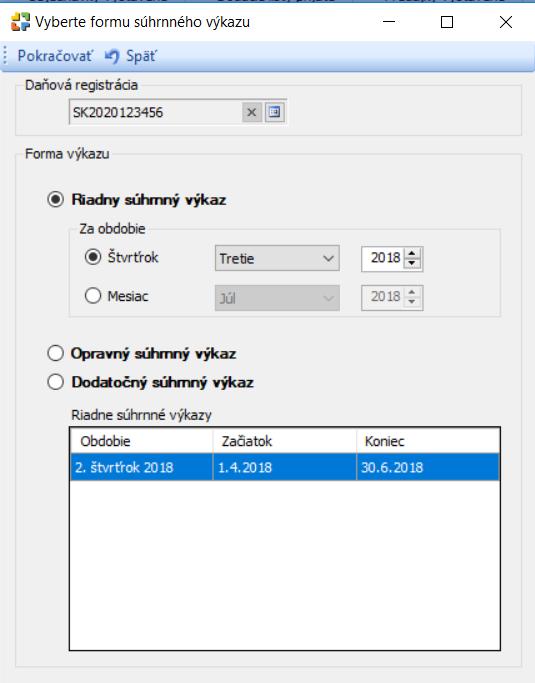The width and height of the screenshot is (535, 683).
Task: Select Riadny súhrnný výkaz radio button
Action: point(55,199)
